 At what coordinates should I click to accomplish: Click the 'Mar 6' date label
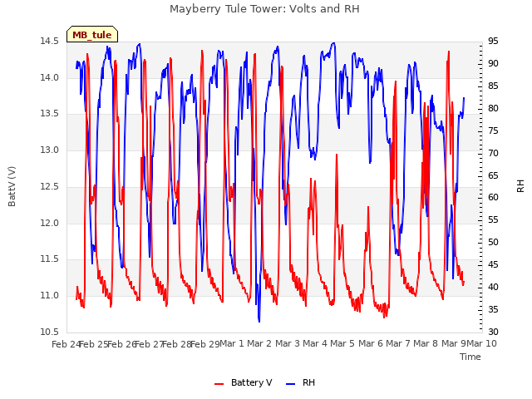pyautogui.click(x=371, y=343)
